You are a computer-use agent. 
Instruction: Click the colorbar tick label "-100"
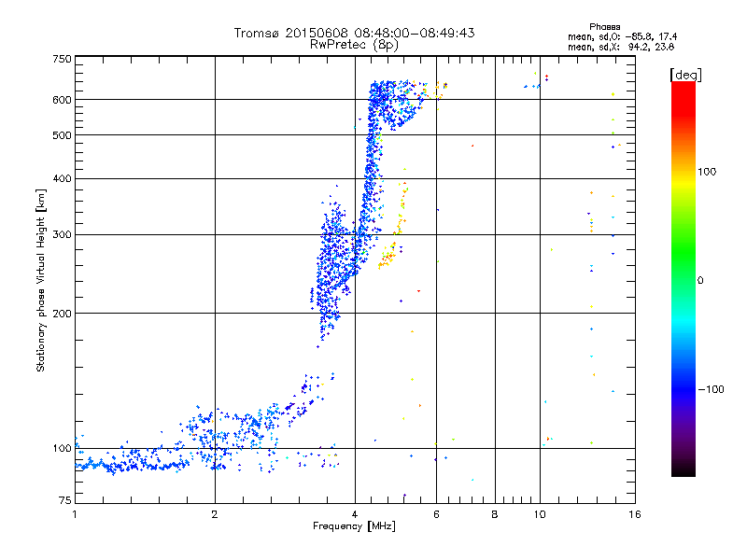pos(712,389)
